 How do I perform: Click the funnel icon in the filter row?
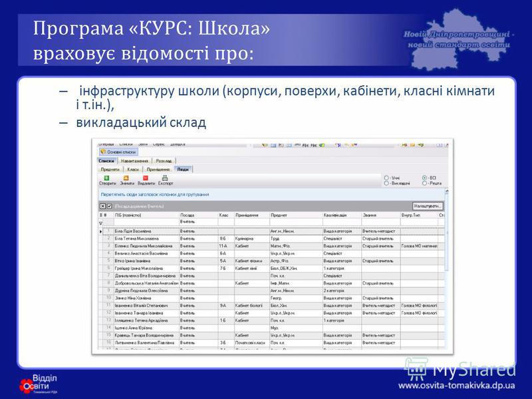101,223
